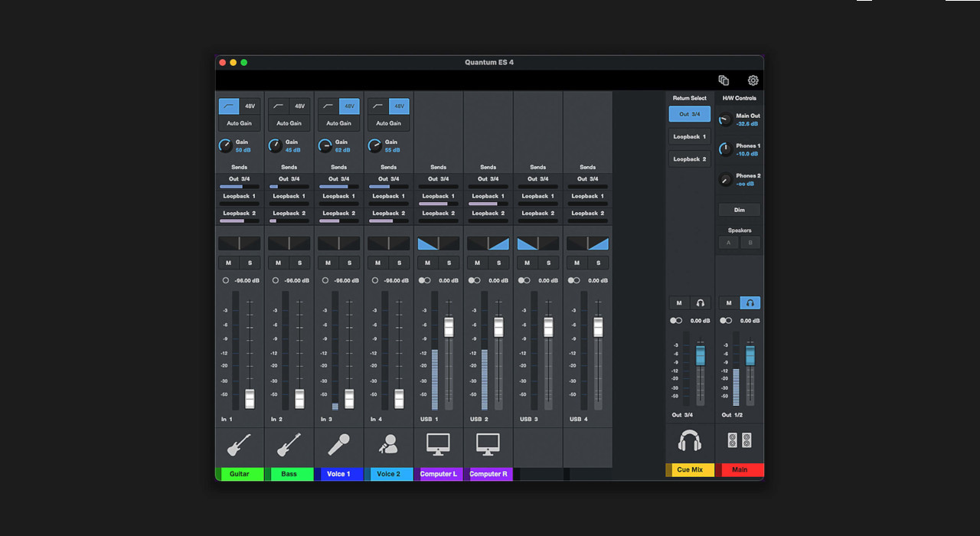This screenshot has height=536, width=980.
Task: Click the green Guitar channel label
Action: [240, 474]
